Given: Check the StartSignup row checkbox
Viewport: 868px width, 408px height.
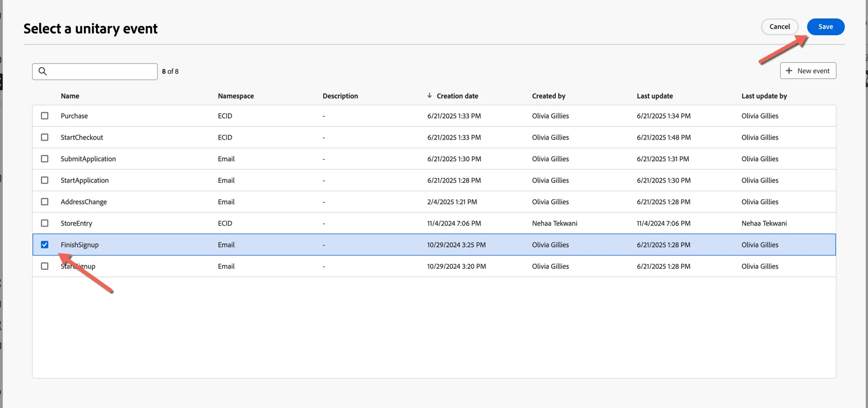Looking at the screenshot, I should click(45, 266).
